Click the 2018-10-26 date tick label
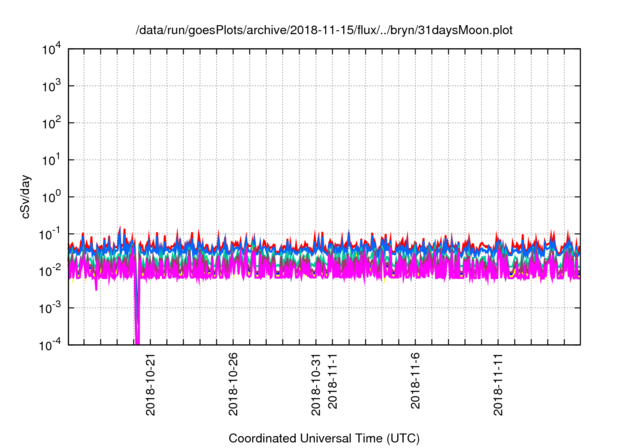 click(233, 385)
